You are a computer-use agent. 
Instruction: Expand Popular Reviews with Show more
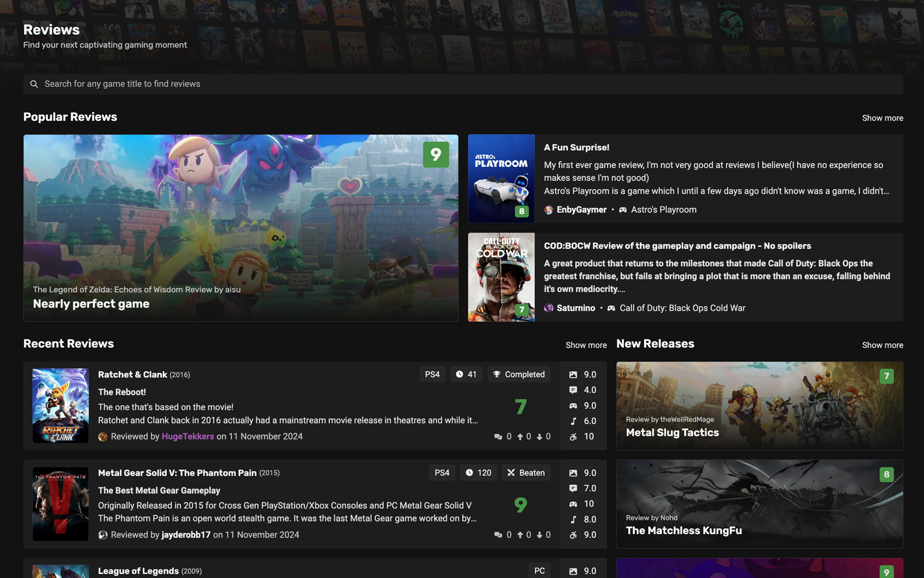[x=882, y=118]
